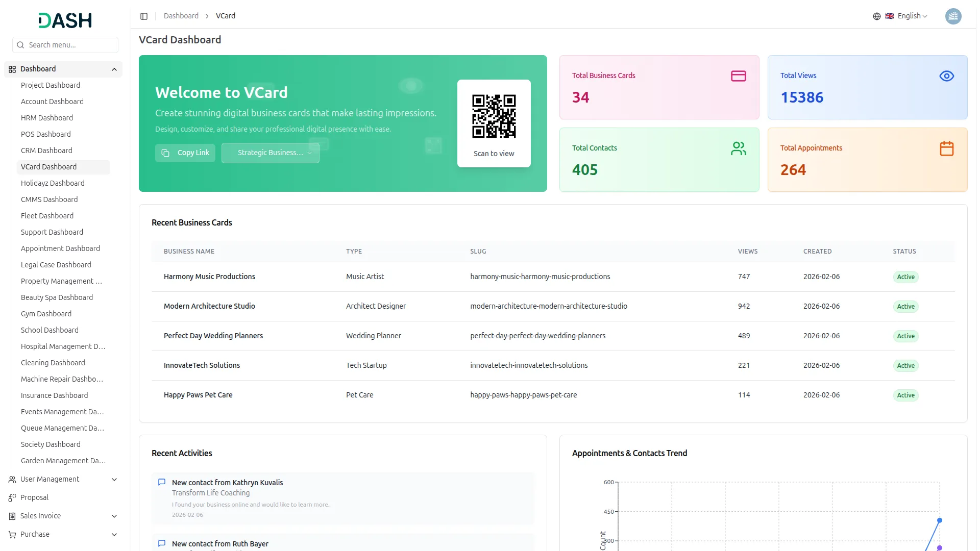The image size is (980, 551).
Task: Click the Kathryn Kuvalis contact message icon
Action: [x=162, y=482]
